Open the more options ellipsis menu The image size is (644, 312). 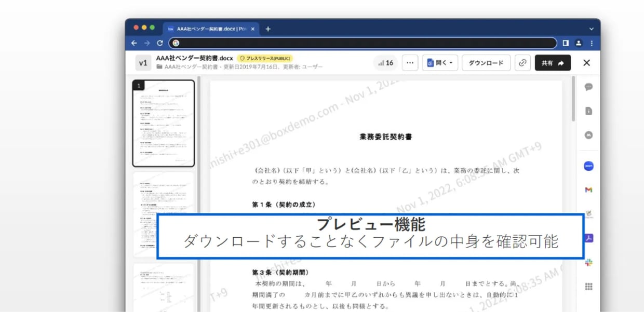(410, 62)
